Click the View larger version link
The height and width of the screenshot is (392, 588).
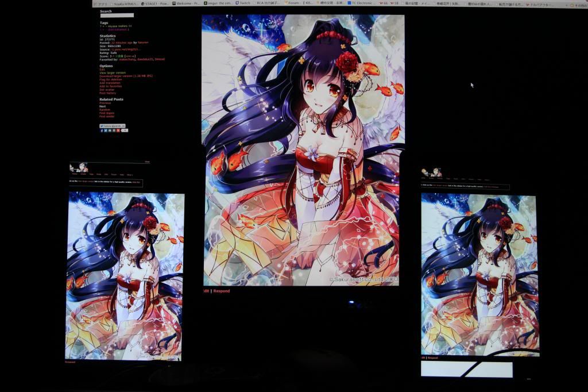point(113,73)
